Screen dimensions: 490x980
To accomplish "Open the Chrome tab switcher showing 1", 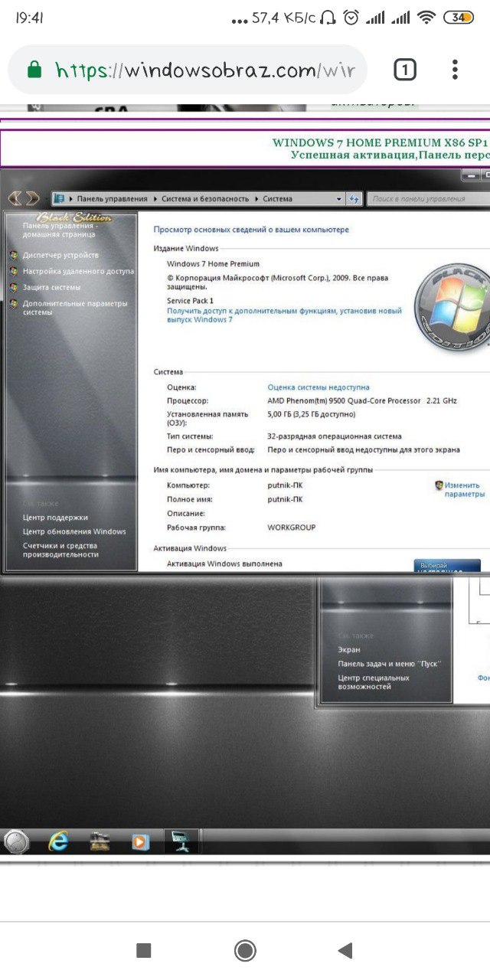I will coord(405,70).
